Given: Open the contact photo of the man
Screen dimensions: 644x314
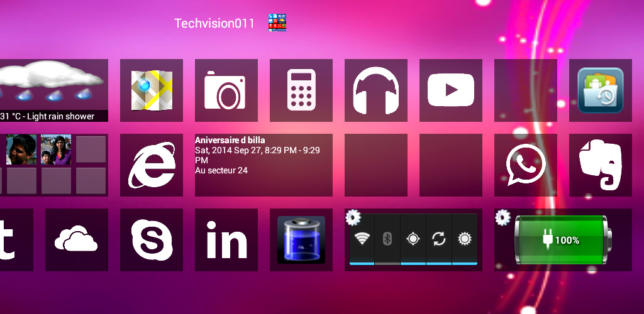Looking at the screenshot, I should click(x=21, y=149).
